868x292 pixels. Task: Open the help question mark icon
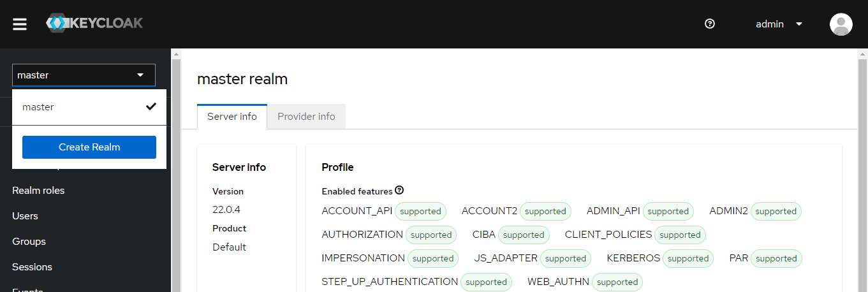tap(710, 24)
